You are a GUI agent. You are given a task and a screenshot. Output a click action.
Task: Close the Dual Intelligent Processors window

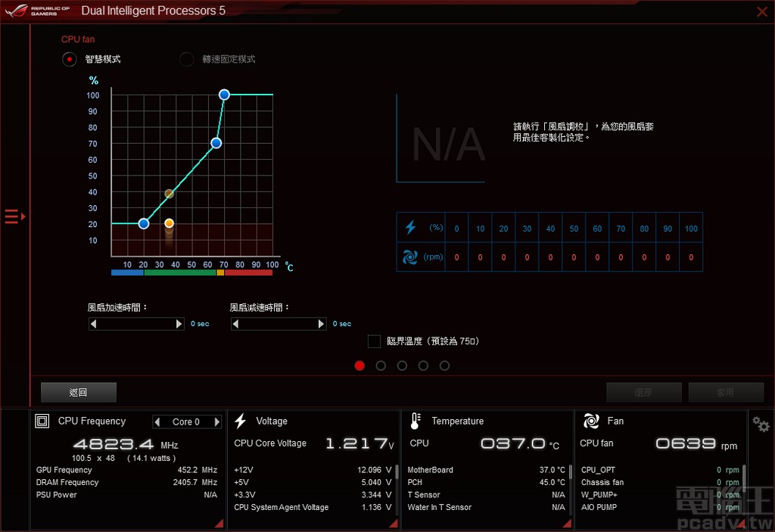click(x=762, y=11)
